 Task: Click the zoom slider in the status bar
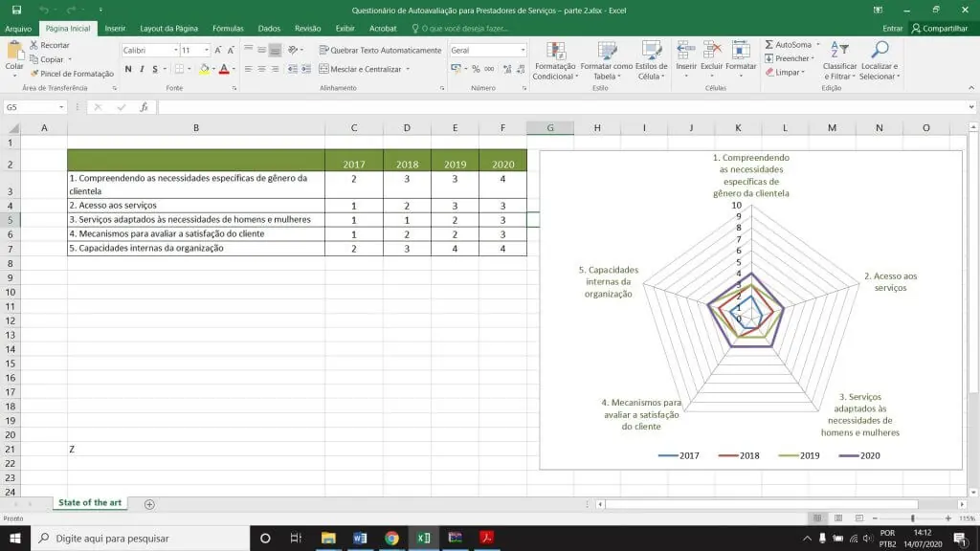[x=912, y=518]
